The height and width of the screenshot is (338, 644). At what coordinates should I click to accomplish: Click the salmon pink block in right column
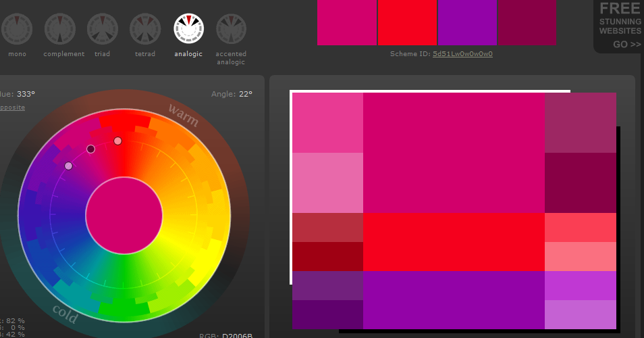pyautogui.click(x=581, y=256)
